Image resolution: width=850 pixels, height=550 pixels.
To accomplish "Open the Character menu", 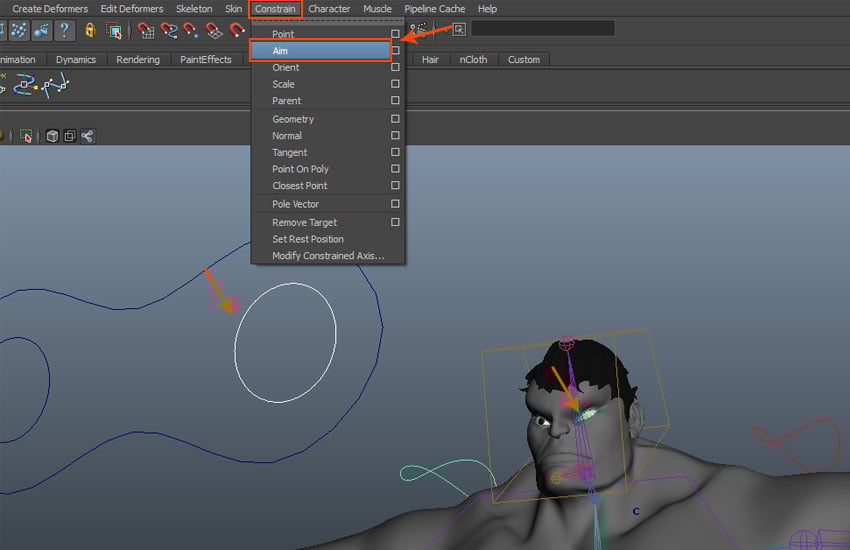I will (x=329, y=9).
